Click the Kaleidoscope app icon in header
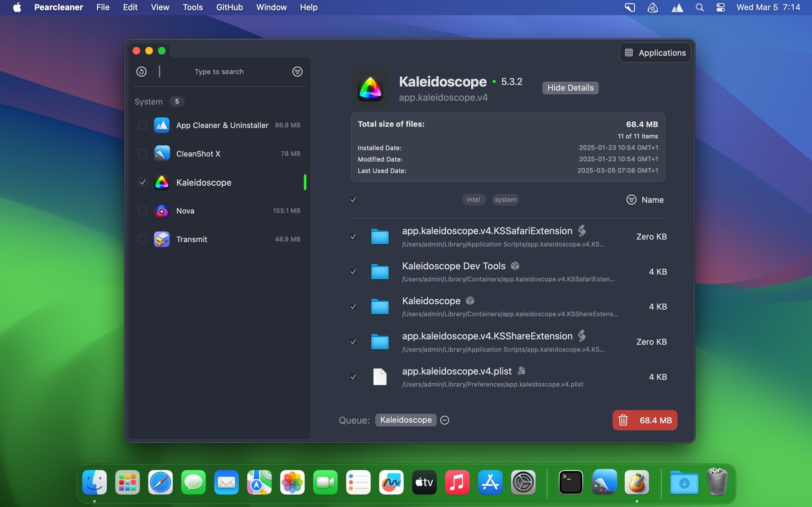The height and width of the screenshot is (507, 812). (370, 88)
